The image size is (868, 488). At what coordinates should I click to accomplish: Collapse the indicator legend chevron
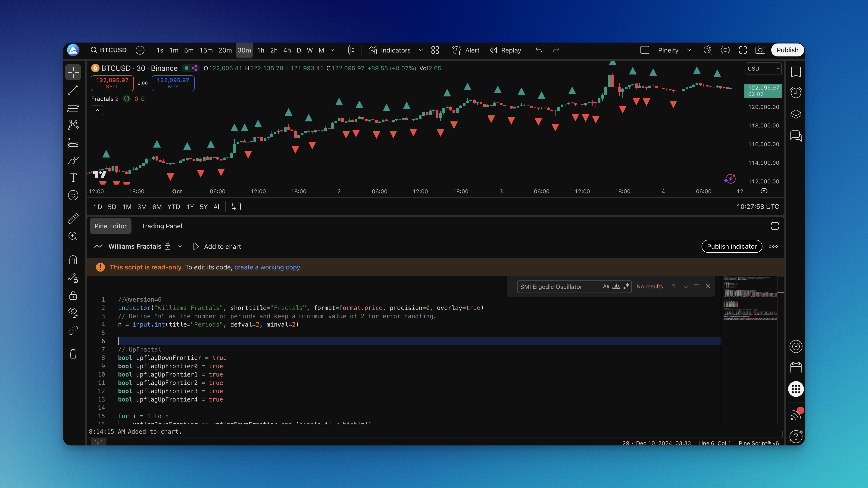[x=97, y=111]
